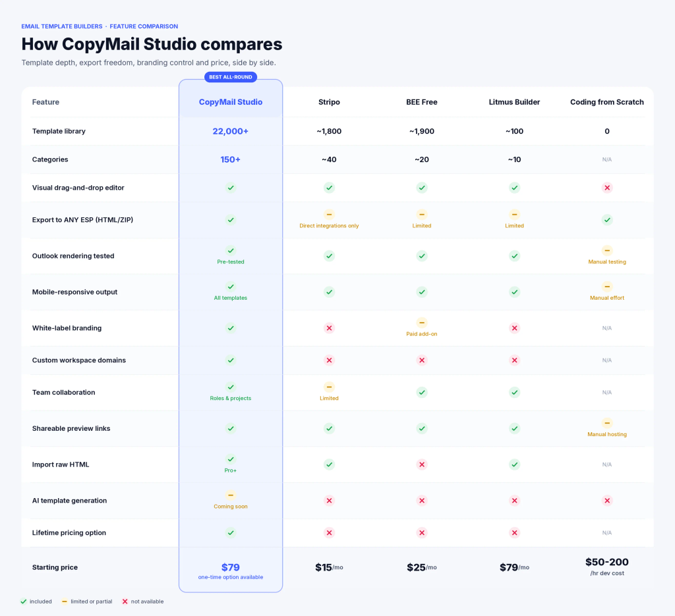Click the Export to ANY ESP (HTML/ZIP) label
This screenshot has height=616, width=675.
pyautogui.click(x=82, y=220)
